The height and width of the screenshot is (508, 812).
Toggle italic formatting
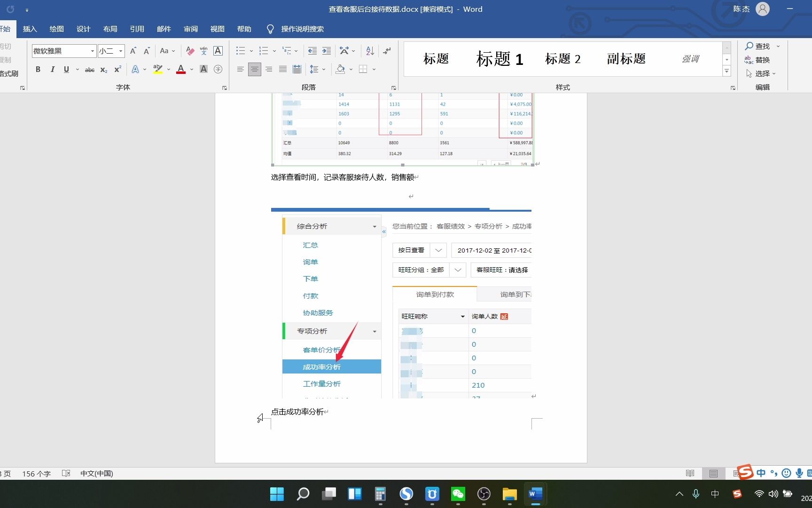[x=52, y=69]
